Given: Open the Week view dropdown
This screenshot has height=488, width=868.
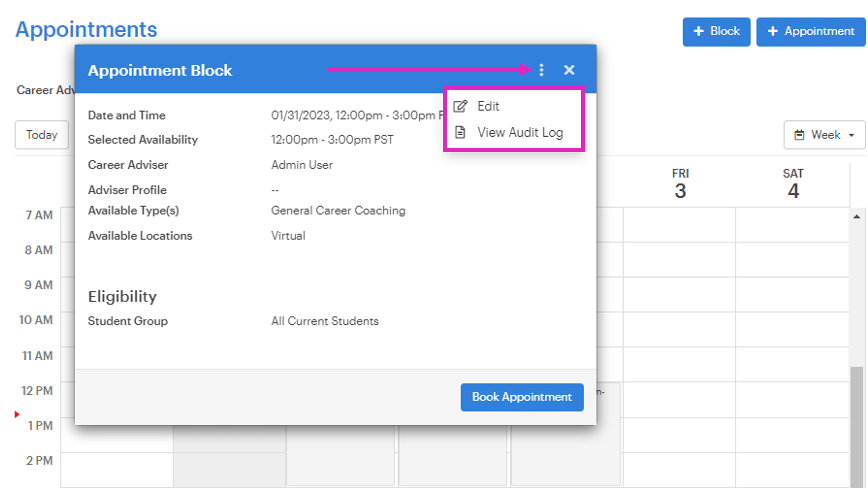Looking at the screenshot, I should tap(824, 135).
